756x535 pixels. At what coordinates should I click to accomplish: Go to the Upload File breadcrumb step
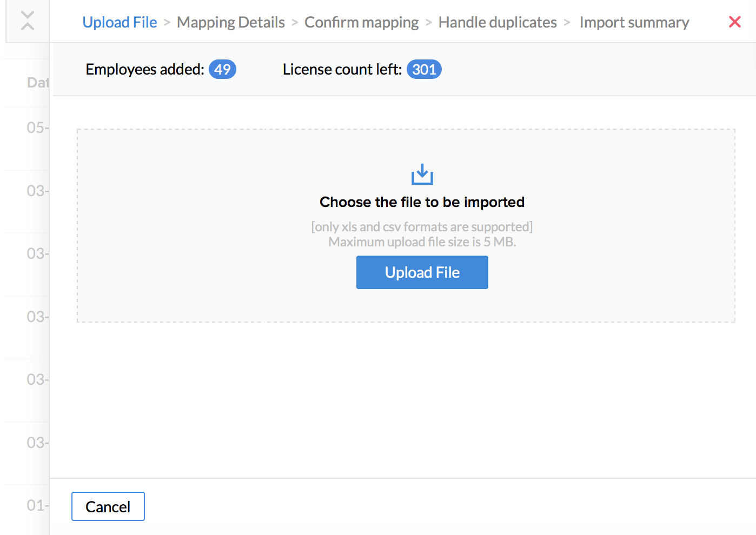tap(120, 22)
